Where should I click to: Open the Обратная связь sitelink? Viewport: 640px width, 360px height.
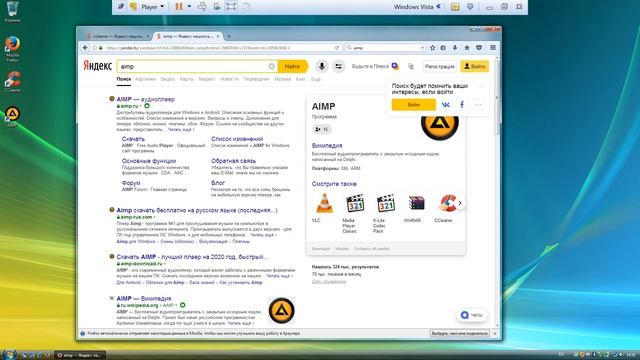point(233,161)
